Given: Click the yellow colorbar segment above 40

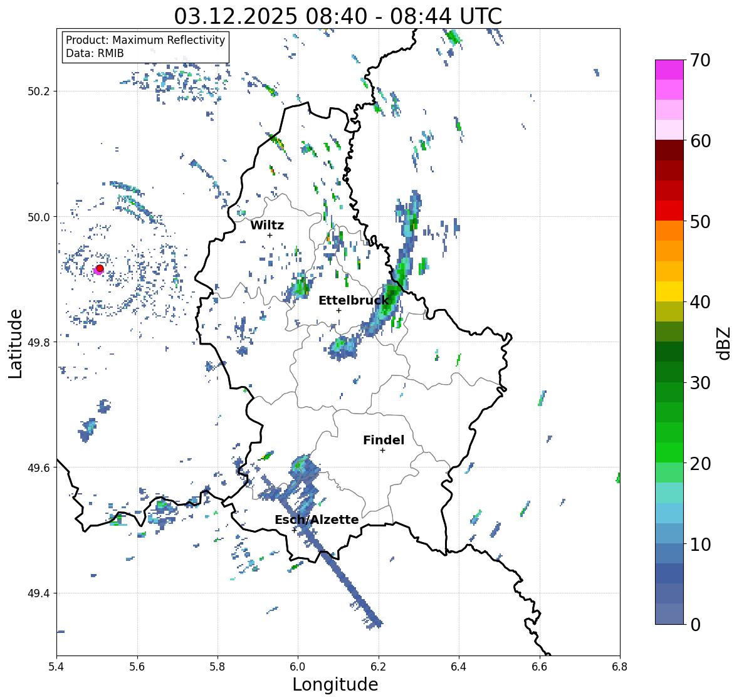Looking at the screenshot, I should [x=669, y=291].
